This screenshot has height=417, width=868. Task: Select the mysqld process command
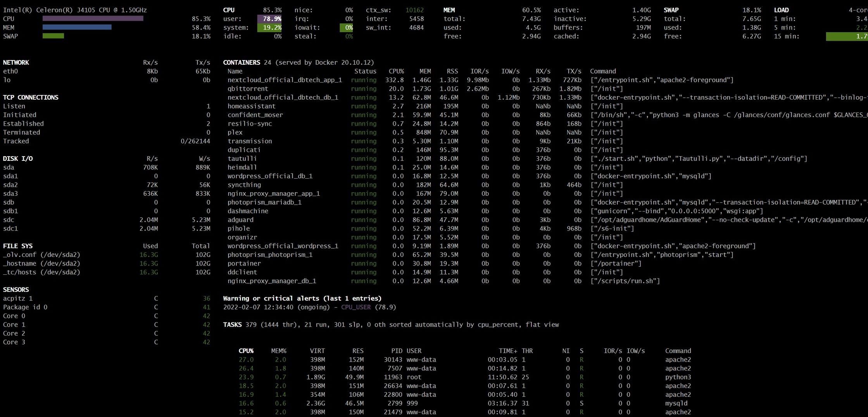[676, 403]
